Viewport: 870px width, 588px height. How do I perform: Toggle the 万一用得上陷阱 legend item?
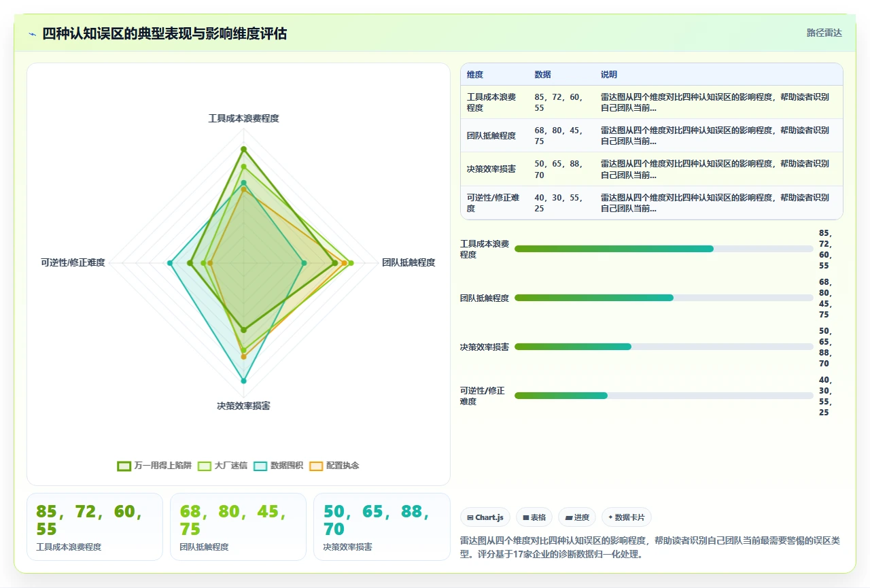(x=154, y=466)
